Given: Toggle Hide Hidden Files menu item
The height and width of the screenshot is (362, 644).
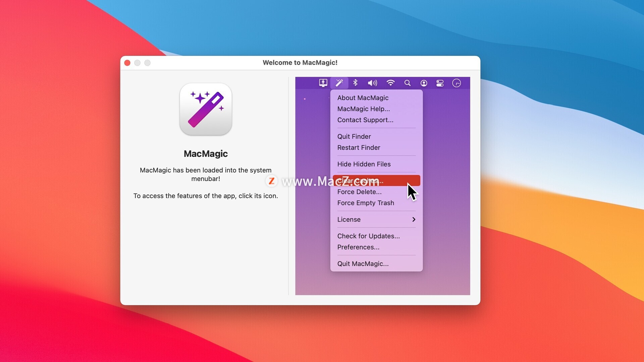Looking at the screenshot, I should click(376, 164).
